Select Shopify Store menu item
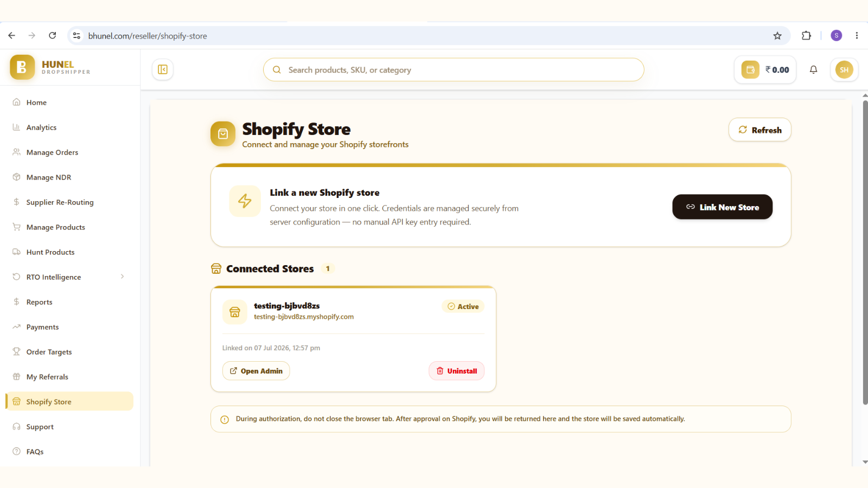 (x=69, y=401)
